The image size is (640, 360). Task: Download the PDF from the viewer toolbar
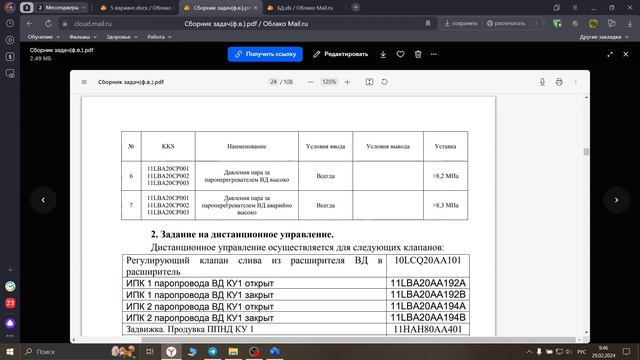coord(542,82)
